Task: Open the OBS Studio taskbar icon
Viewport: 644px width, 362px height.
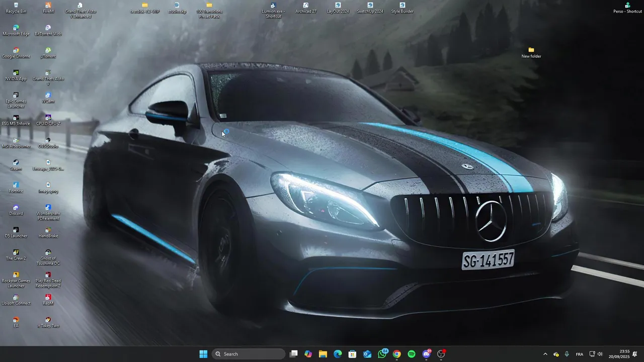Action: 441,354
